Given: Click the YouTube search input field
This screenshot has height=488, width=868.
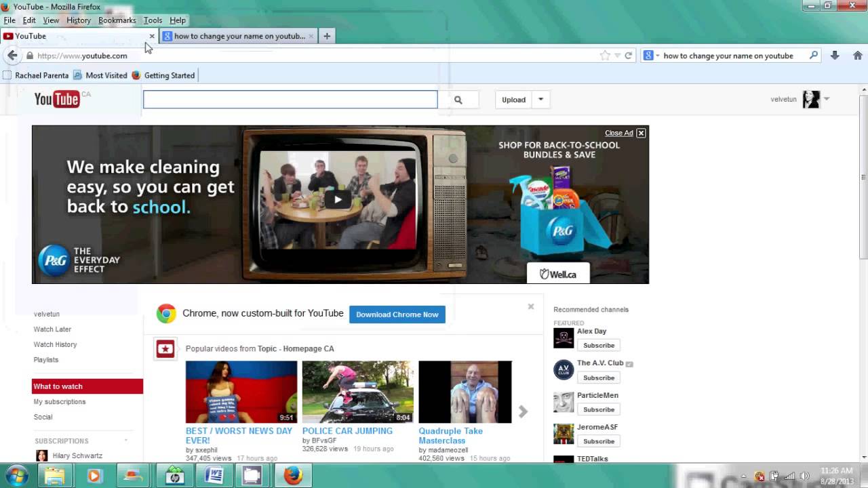Looking at the screenshot, I should [290, 100].
